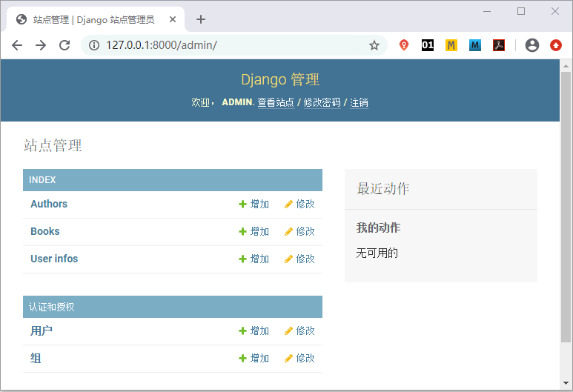Add a new 组 with 增加
This screenshot has height=392, width=573.
tap(254, 358)
